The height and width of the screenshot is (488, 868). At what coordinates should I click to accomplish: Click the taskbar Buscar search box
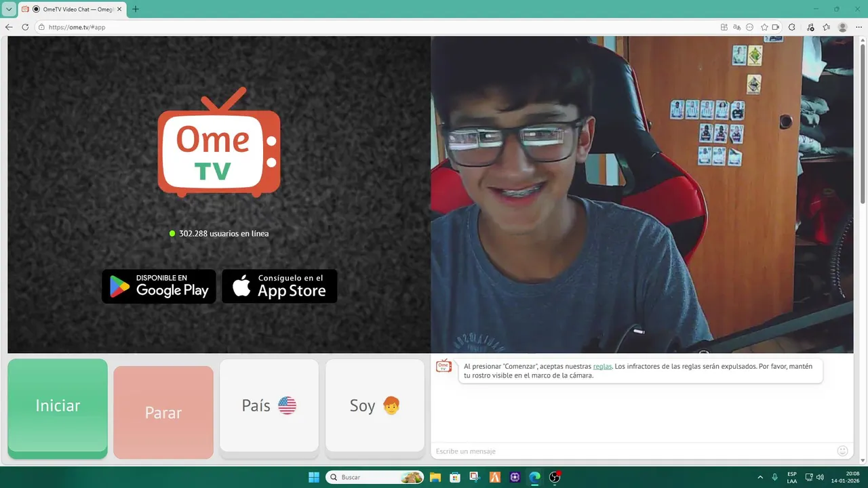click(376, 477)
